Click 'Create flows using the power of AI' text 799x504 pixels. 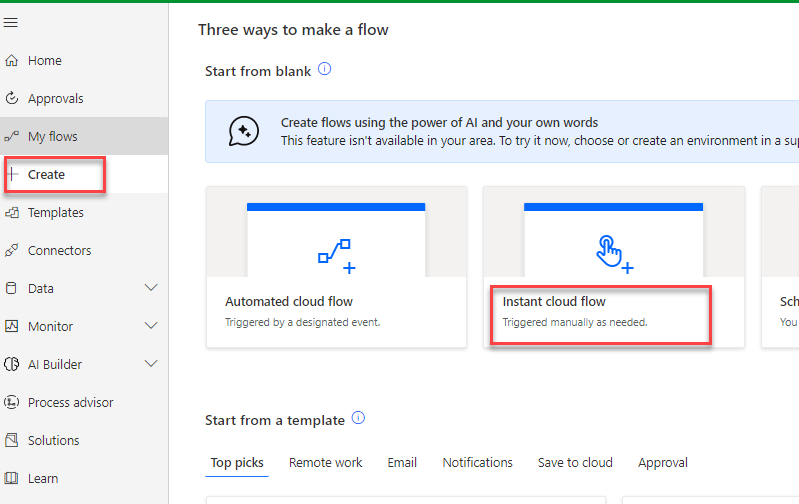pyautogui.click(x=439, y=123)
